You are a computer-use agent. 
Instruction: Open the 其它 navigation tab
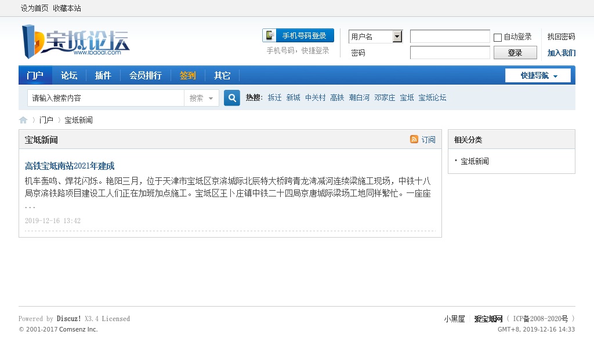pyautogui.click(x=222, y=75)
